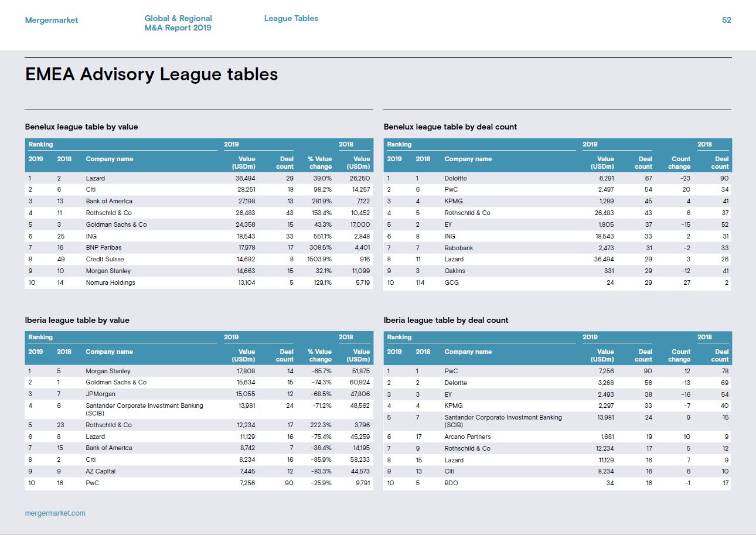Select the 'Credit Suisse' company name
The image size is (756, 535).
[105, 259]
